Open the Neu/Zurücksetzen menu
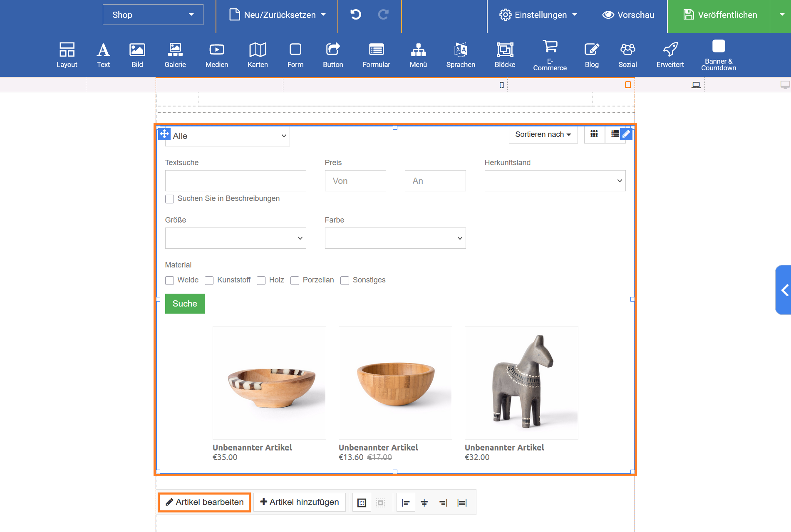The image size is (791, 532). (x=277, y=15)
